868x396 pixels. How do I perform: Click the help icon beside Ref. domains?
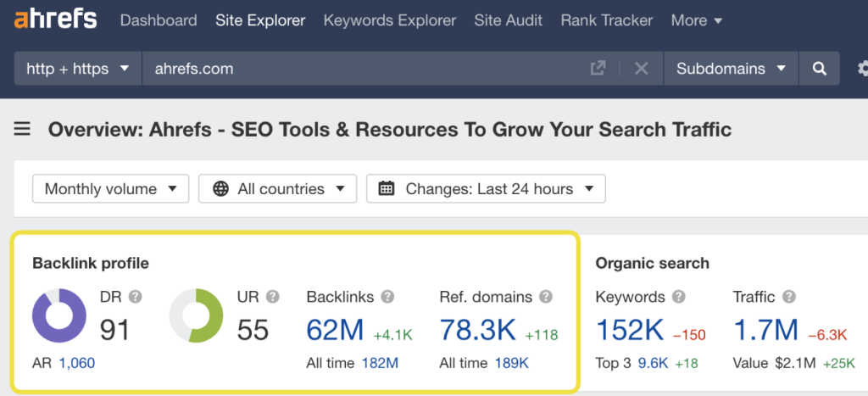click(546, 297)
